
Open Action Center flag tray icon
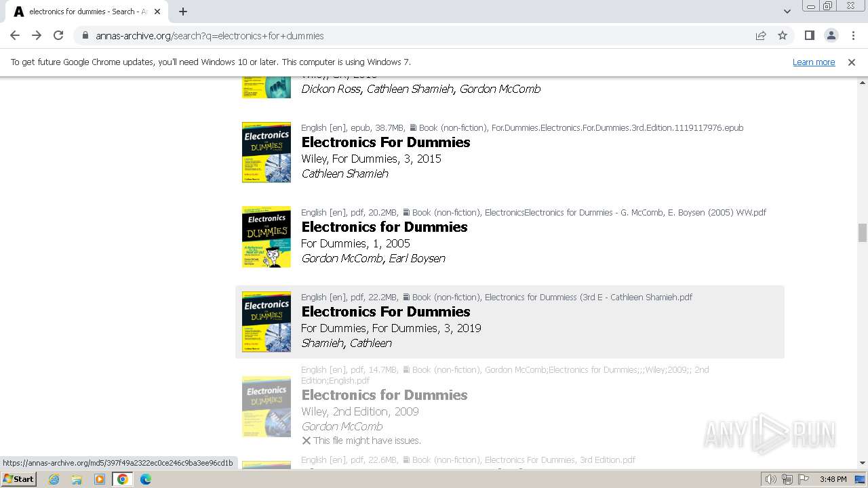(x=803, y=479)
